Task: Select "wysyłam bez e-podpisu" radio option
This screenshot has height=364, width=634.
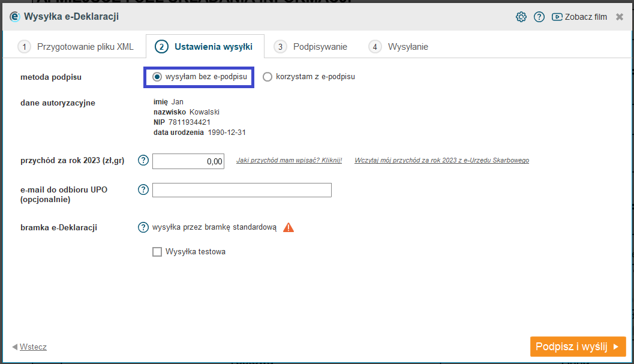Action: tap(157, 77)
